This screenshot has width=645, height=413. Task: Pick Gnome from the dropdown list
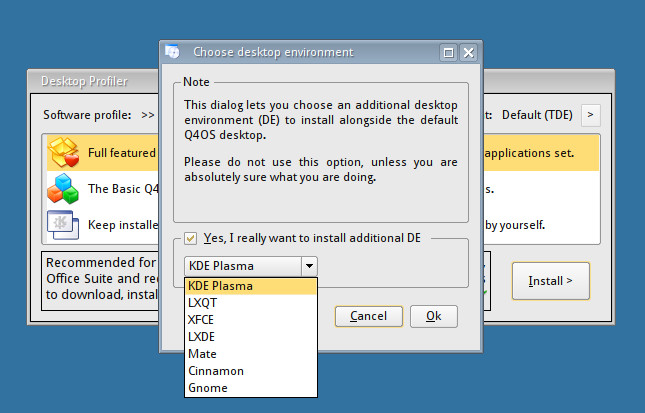click(251, 388)
